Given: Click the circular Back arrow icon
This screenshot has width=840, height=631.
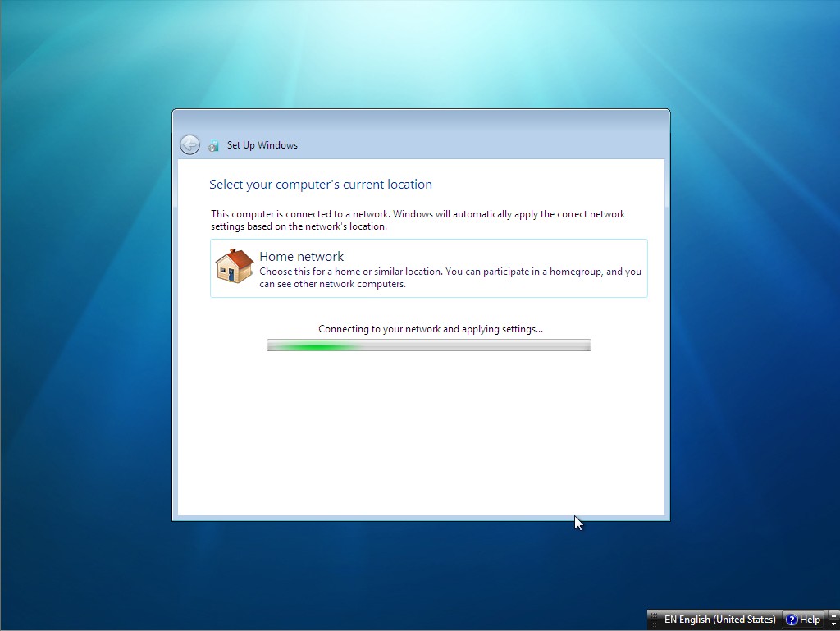Looking at the screenshot, I should click(x=189, y=144).
